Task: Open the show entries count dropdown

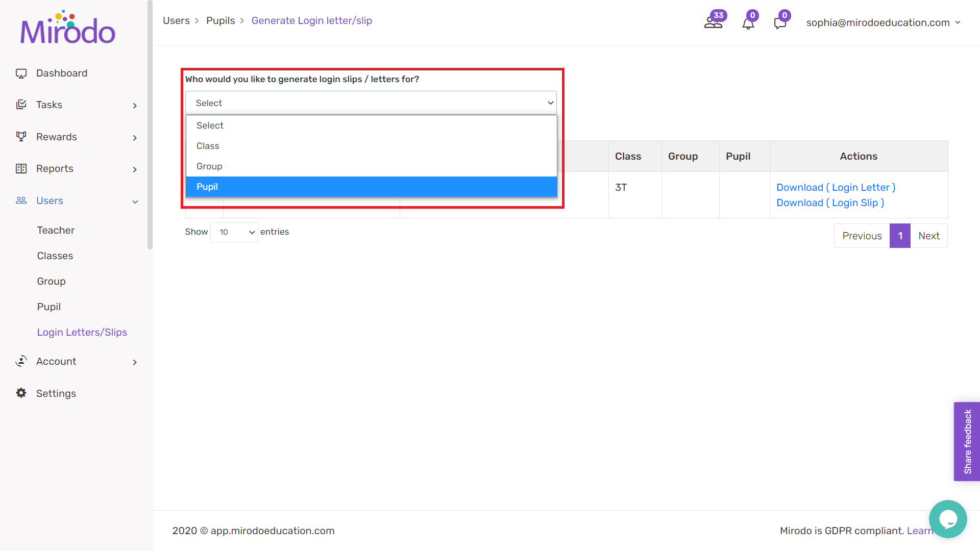Action: click(234, 232)
